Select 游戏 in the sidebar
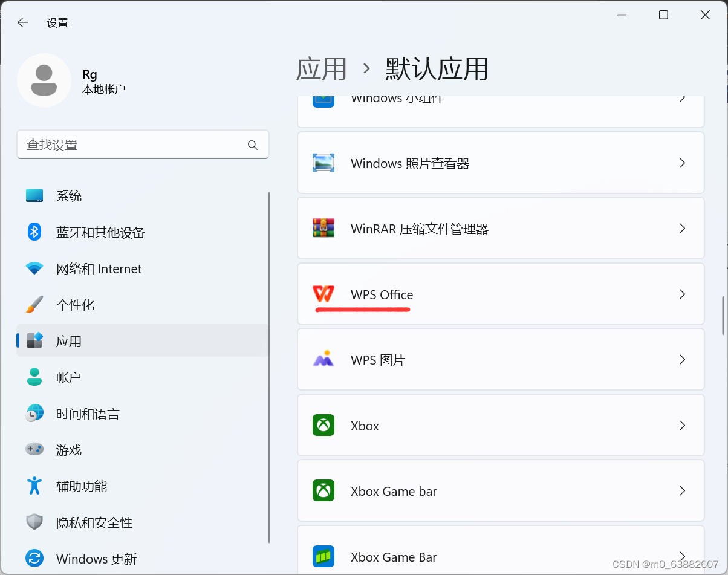Image resolution: width=728 pixels, height=575 pixels. (x=143, y=450)
